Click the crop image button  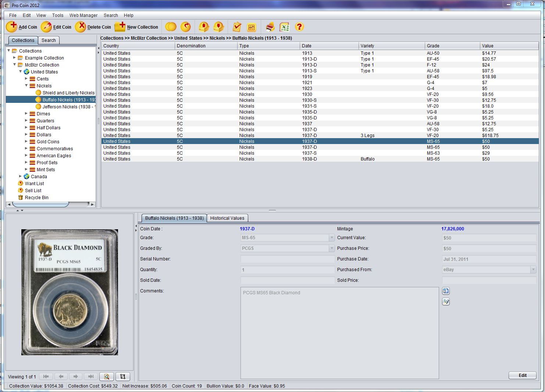123,377
